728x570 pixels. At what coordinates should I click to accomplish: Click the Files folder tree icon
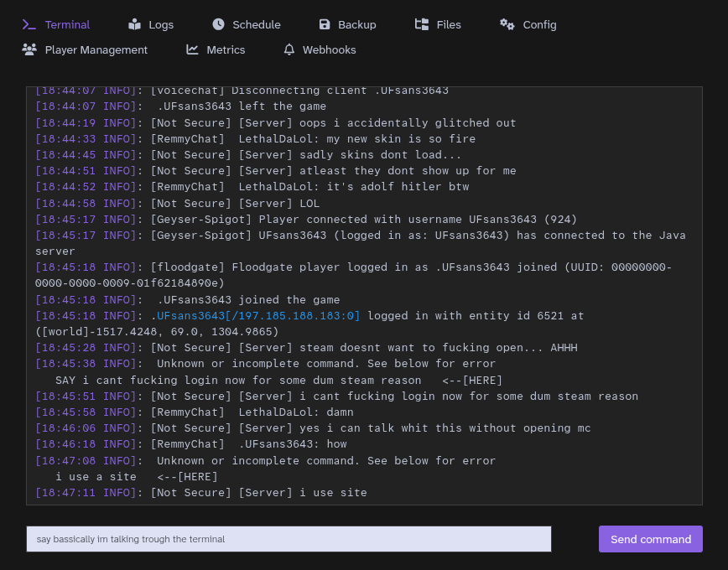coord(422,25)
